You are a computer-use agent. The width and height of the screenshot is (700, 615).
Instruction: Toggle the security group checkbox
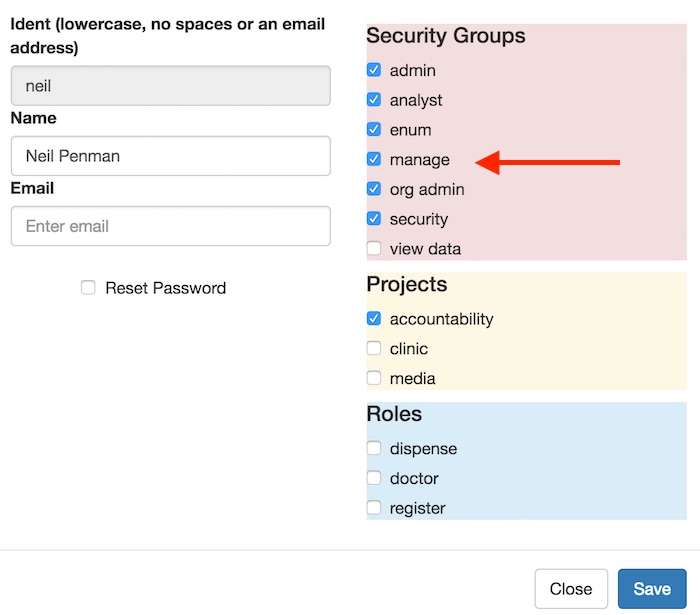point(374,219)
